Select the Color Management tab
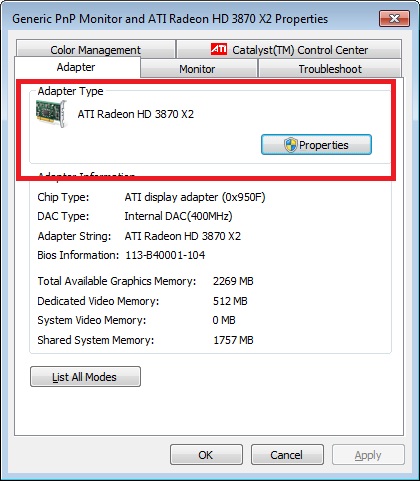The width and height of the screenshot is (420, 481). 96,49
